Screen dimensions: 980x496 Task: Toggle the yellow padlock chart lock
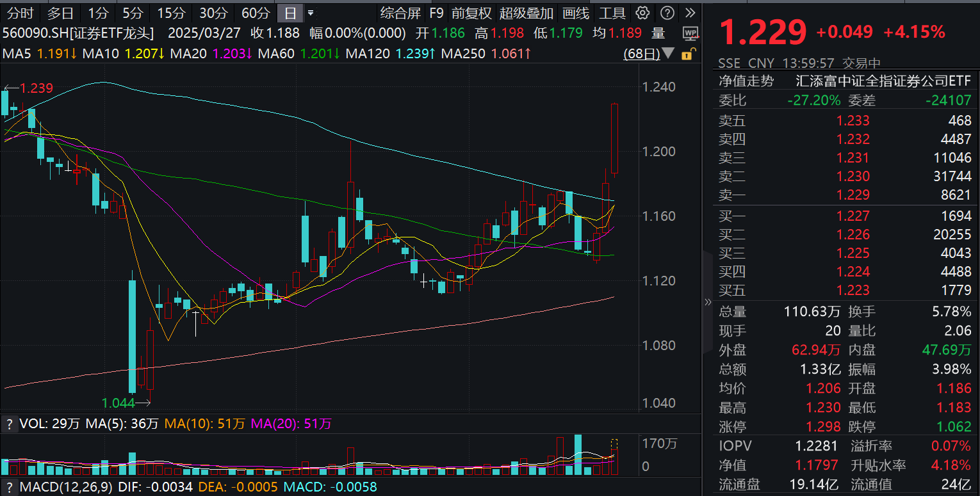pyautogui.click(x=689, y=54)
